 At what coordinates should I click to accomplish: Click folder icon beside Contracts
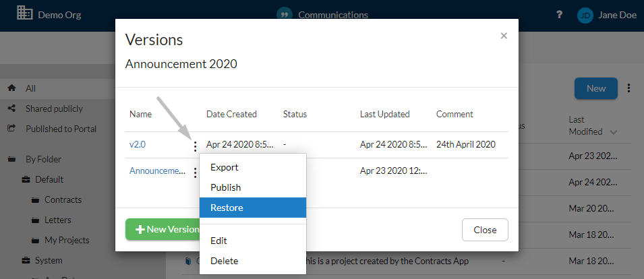pos(36,199)
